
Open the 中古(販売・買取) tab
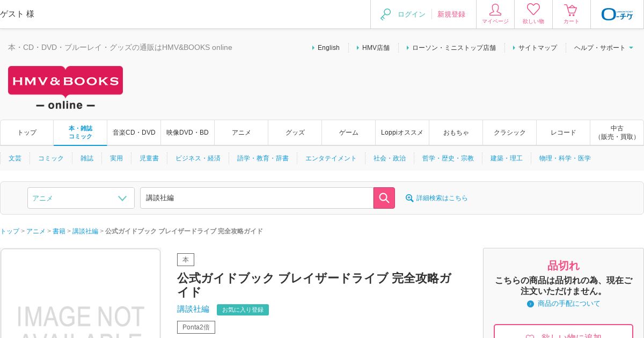pyautogui.click(x=617, y=133)
